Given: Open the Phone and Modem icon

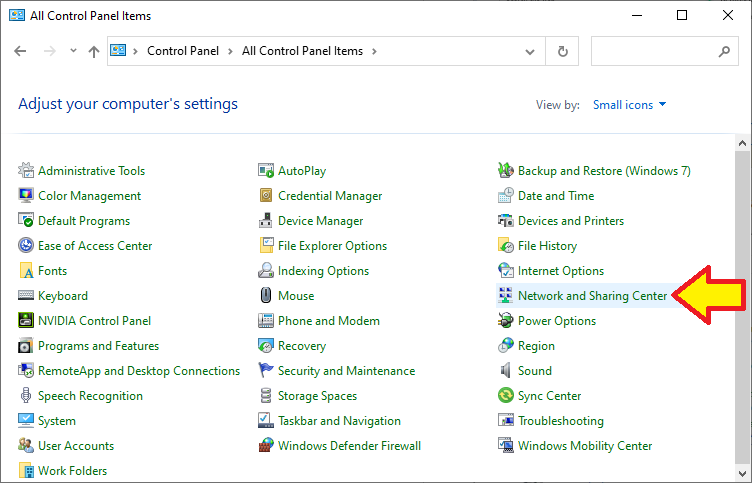Looking at the screenshot, I should pyautogui.click(x=266, y=320).
